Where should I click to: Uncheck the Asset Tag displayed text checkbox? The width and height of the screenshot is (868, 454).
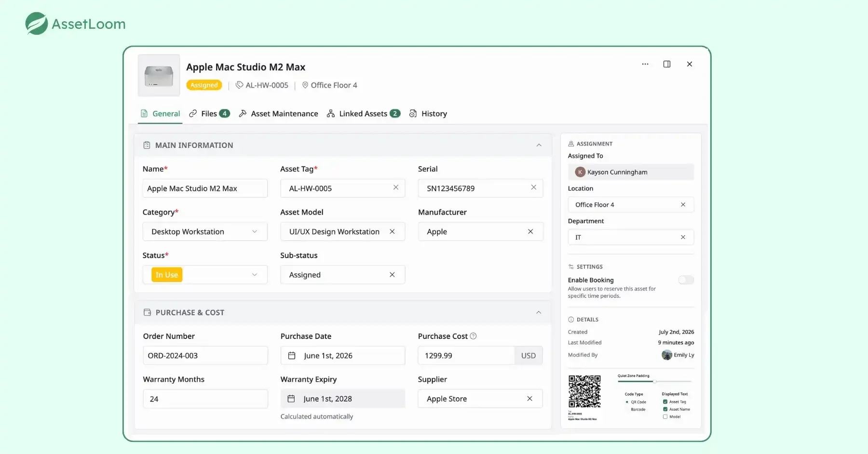665,402
